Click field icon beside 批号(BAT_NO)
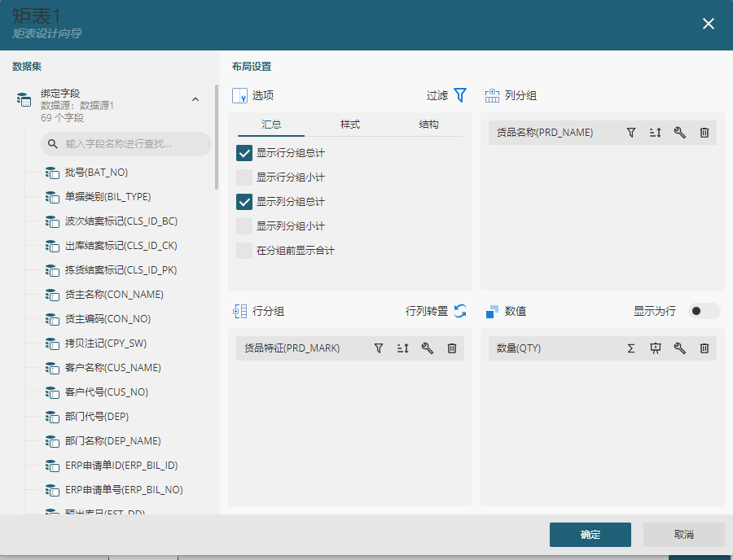The image size is (733, 560). (x=52, y=173)
